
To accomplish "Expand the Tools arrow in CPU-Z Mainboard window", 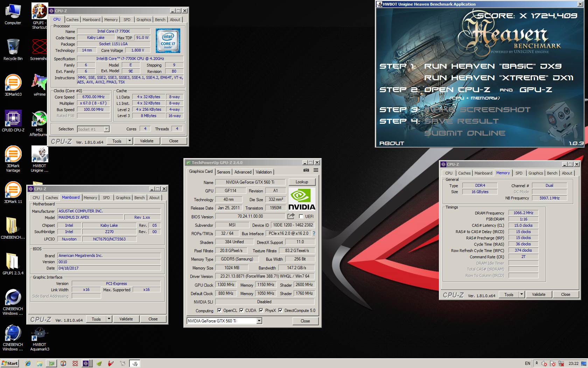I will [x=109, y=319].
